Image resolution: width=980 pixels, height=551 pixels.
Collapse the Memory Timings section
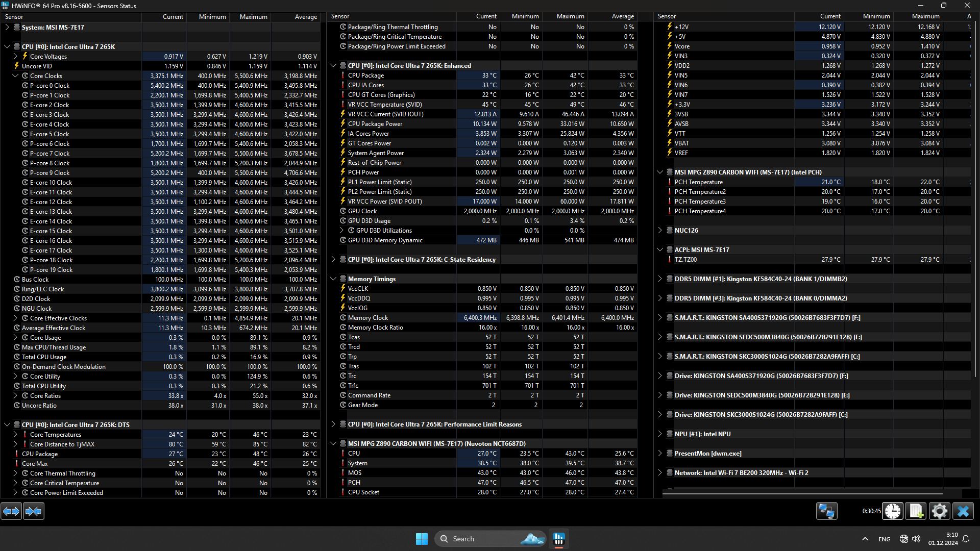point(333,279)
